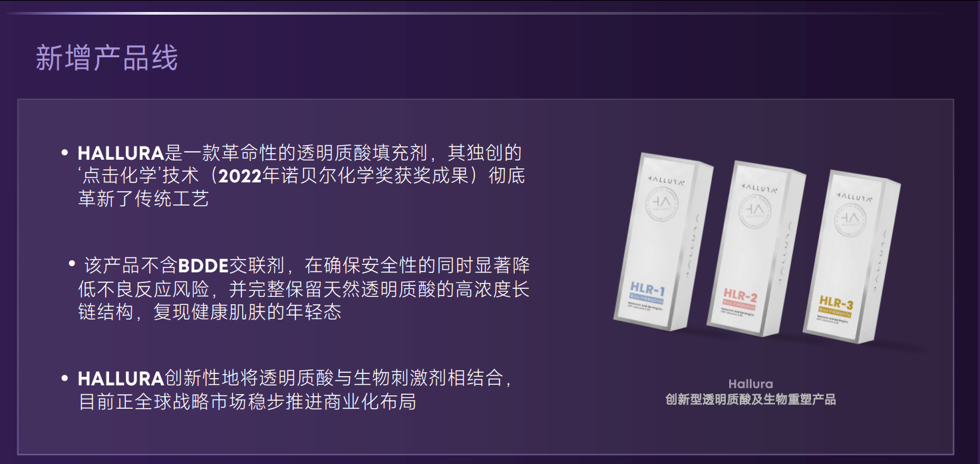980x464 pixels.
Task: Click the line 目前正全球战略市场稳步推进商业化布局
Action: (x=247, y=402)
